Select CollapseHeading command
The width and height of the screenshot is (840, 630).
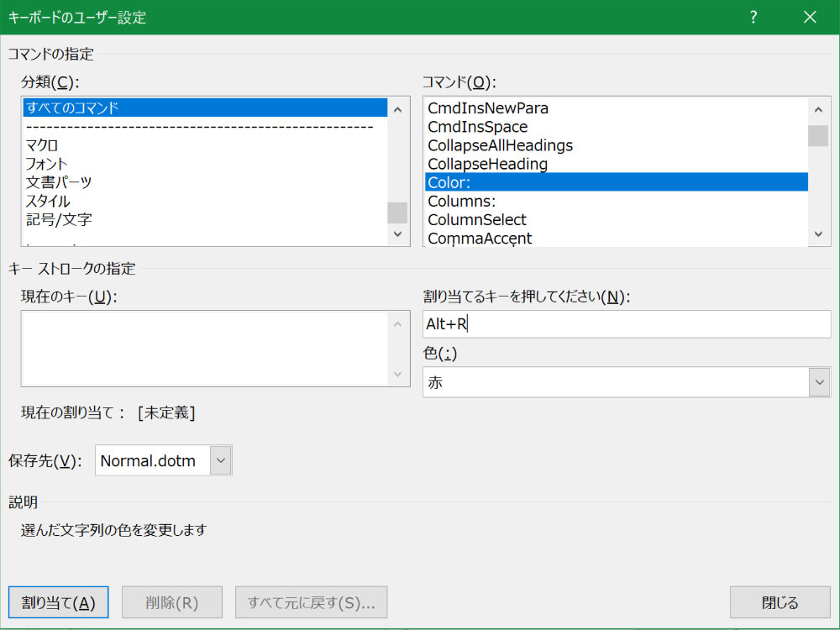(x=617, y=164)
